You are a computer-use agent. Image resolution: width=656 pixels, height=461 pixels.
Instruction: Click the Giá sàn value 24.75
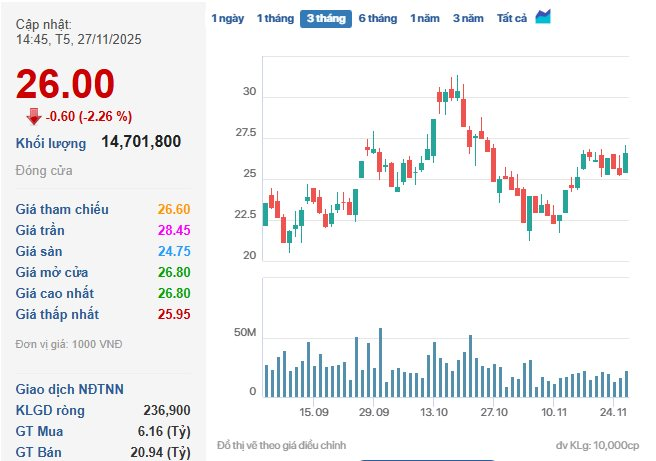[173, 251]
